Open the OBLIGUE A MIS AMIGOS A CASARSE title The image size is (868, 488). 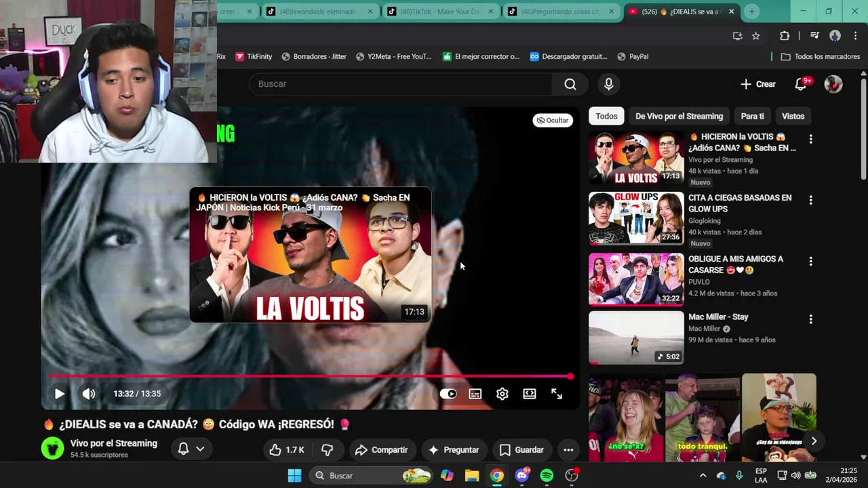point(736,264)
